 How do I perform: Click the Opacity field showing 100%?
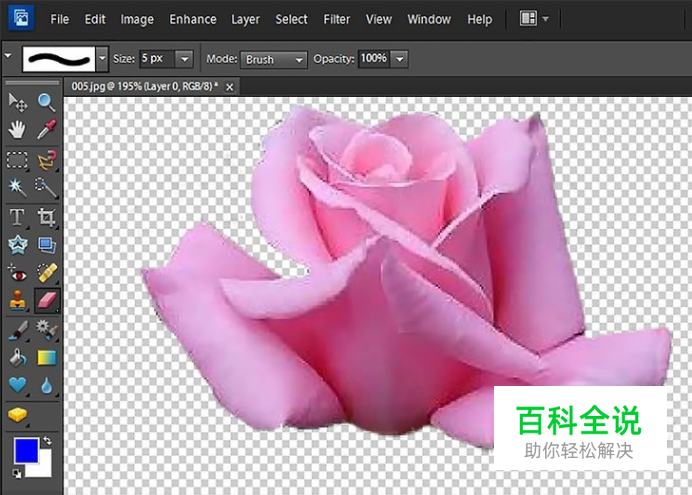click(373, 59)
